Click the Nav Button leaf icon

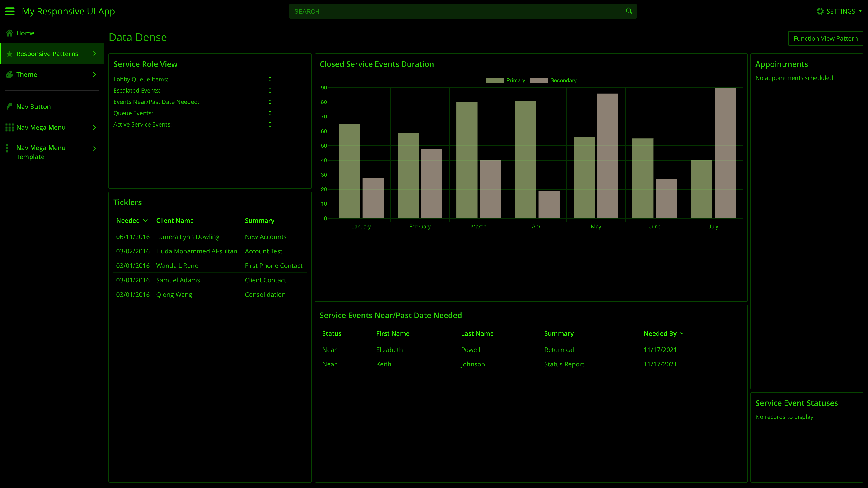point(9,106)
